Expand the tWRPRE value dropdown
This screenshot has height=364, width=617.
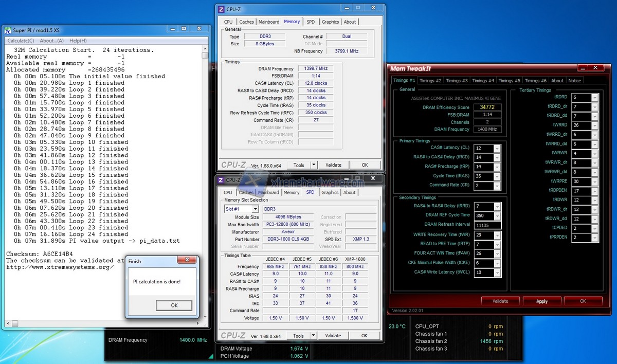coord(595,181)
